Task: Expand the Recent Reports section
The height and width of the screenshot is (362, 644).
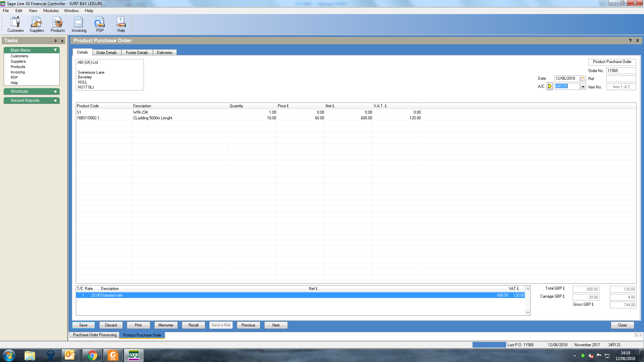Action: [55, 101]
